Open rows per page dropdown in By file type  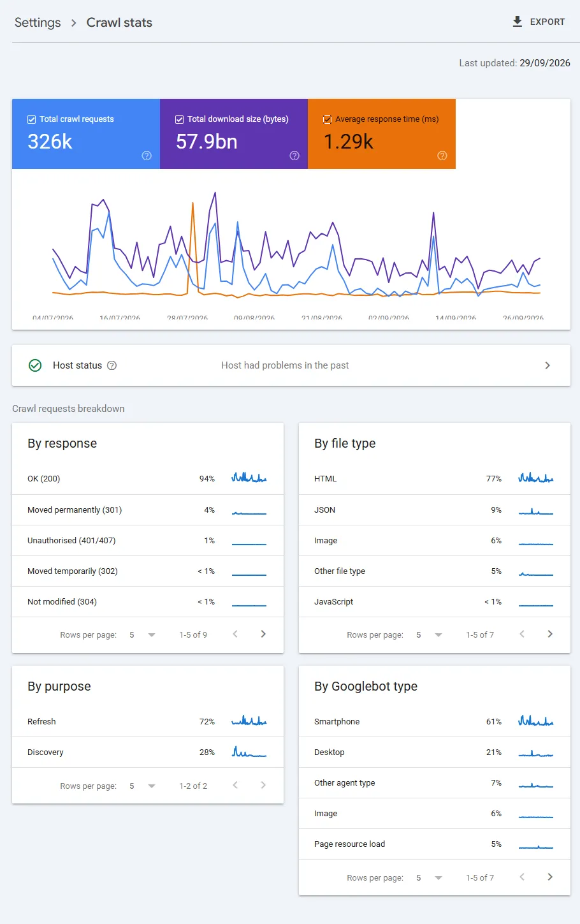[429, 634]
